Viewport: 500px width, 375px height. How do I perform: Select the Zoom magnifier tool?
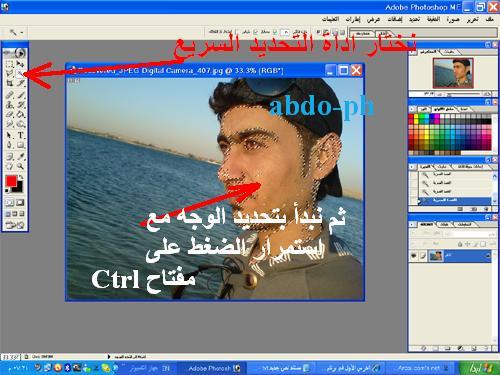[x=20, y=166]
